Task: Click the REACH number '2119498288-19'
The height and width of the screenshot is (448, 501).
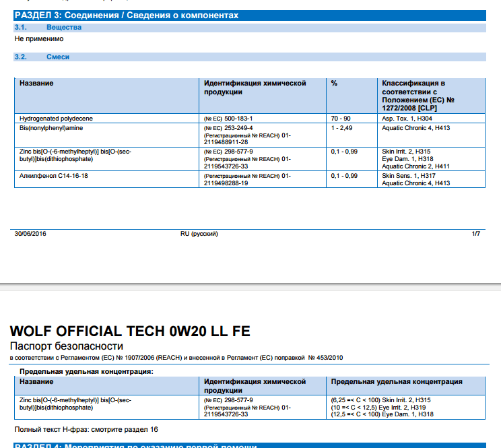Action: pos(226,183)
